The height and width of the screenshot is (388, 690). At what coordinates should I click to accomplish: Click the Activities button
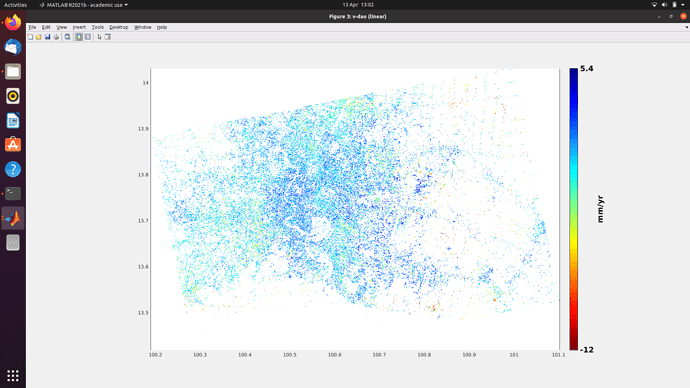pos(15,5)
